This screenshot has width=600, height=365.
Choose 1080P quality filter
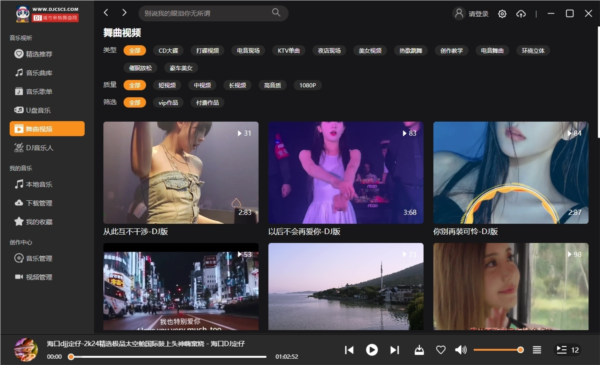point(308,85)
